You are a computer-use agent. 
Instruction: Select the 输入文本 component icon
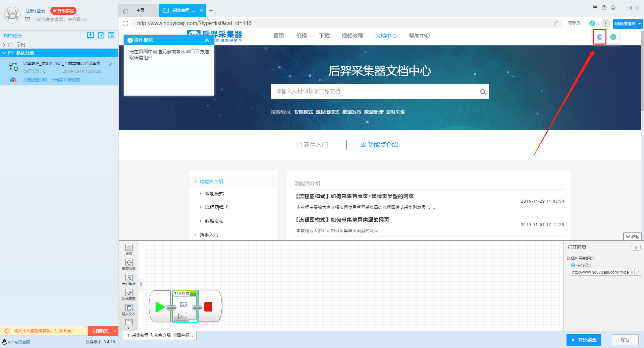point(129,308)
